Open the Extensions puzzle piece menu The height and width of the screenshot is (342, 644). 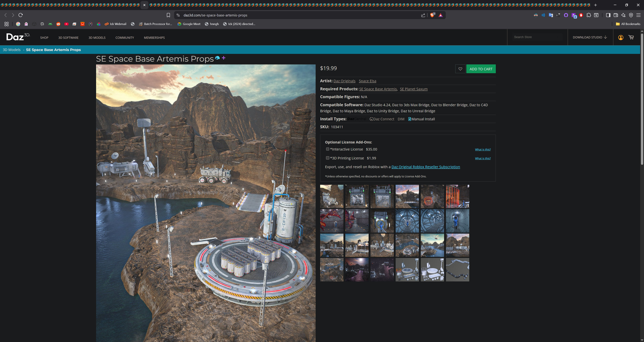588,15
